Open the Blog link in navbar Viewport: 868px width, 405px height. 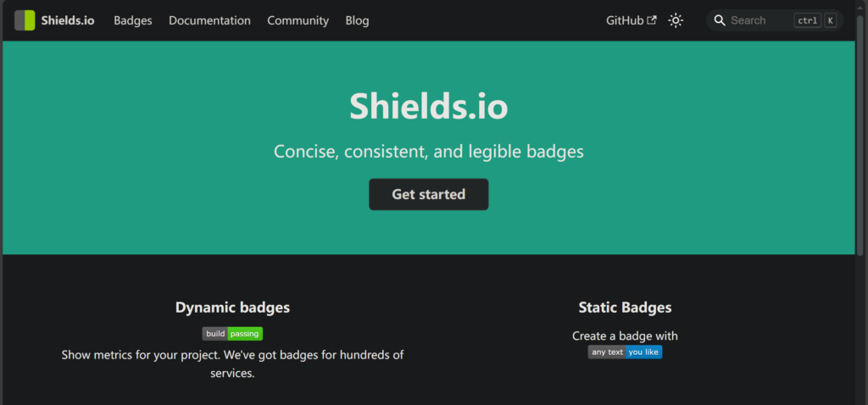[x=357, y=20]
